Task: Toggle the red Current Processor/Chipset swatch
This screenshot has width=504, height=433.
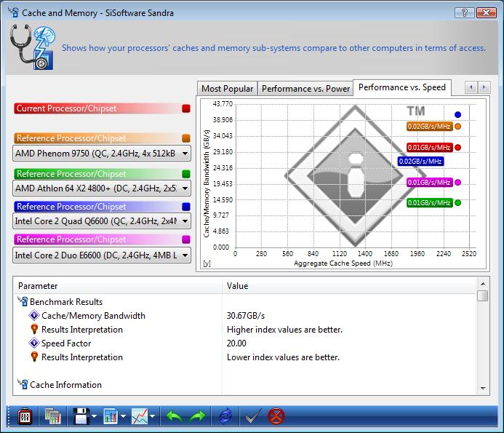Action: tap(185, 108)
